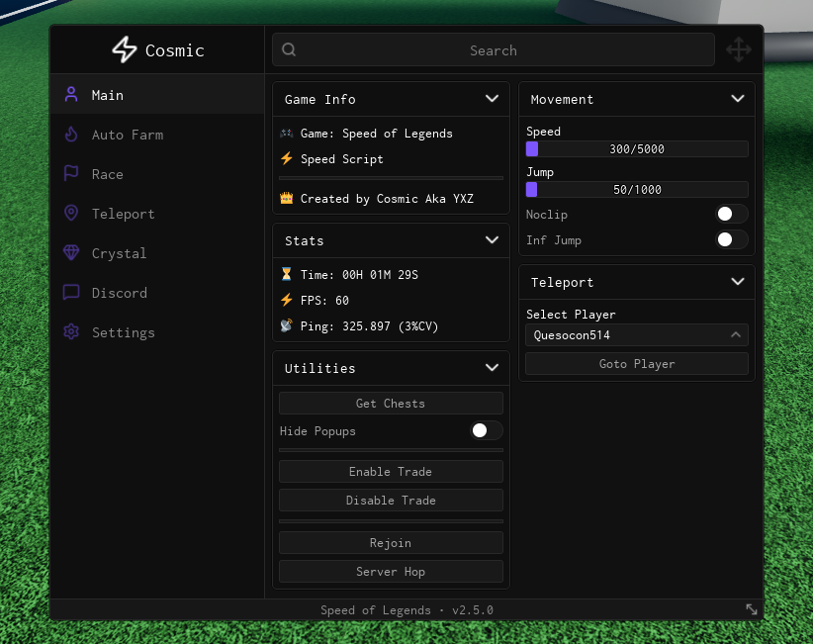
Task: Click the Speed Script text
Action: point(341,159)
